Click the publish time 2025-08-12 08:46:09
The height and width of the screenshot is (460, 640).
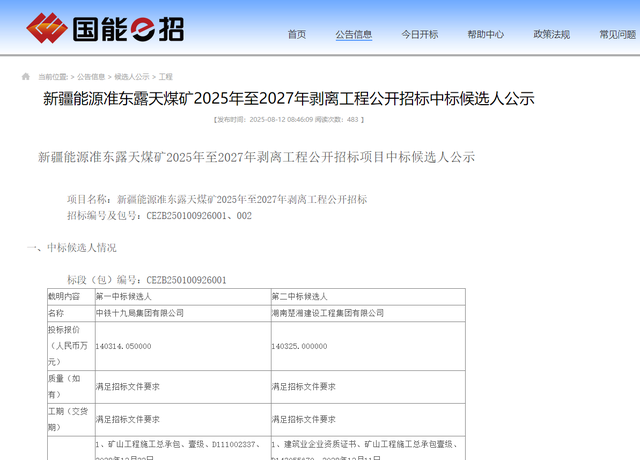[281, 120]
